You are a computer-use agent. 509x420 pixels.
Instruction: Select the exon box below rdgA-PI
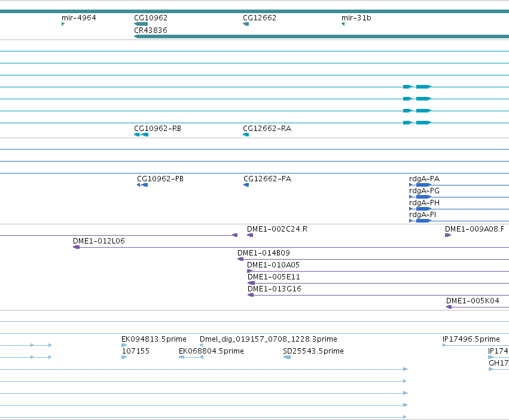[x=423, y=221]
